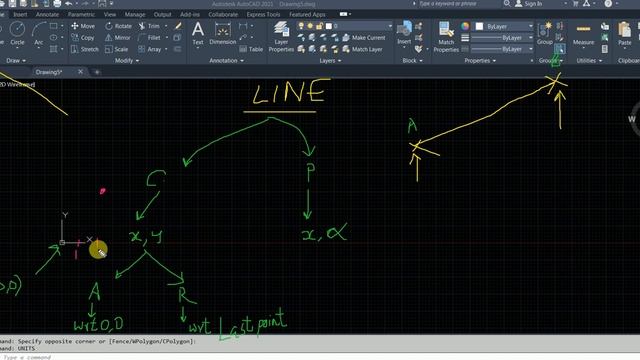Click the Erase pencil icon
Viewport: 640px width, 360px height.
click(178, 26)
